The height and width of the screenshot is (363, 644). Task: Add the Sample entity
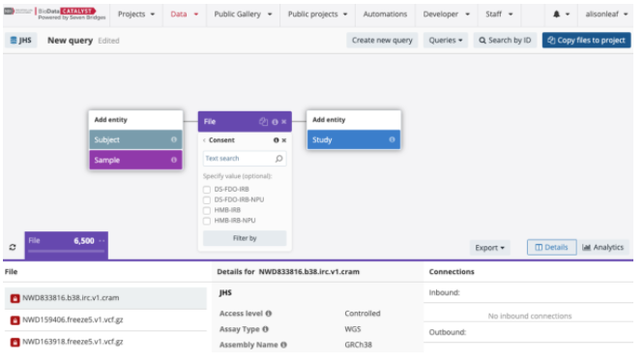136,160
